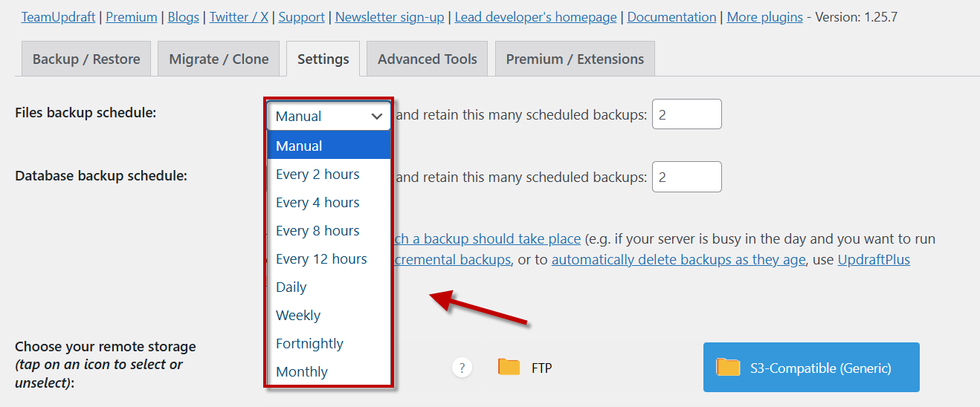Open the Newsletter sign-up link

point(390,17)
